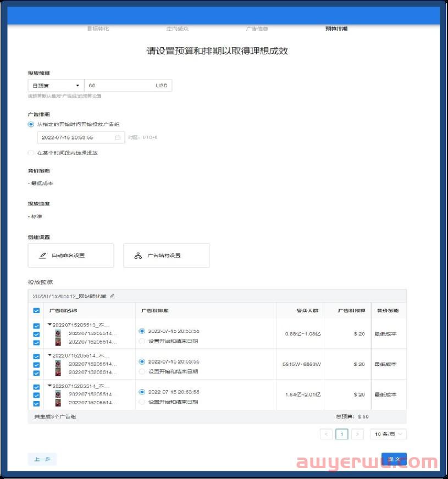Image resolution: width=448 pixels, height=479 pixels.
Task: Select 在某个时间段内选择投放 radio option
Action: [31, 153]
